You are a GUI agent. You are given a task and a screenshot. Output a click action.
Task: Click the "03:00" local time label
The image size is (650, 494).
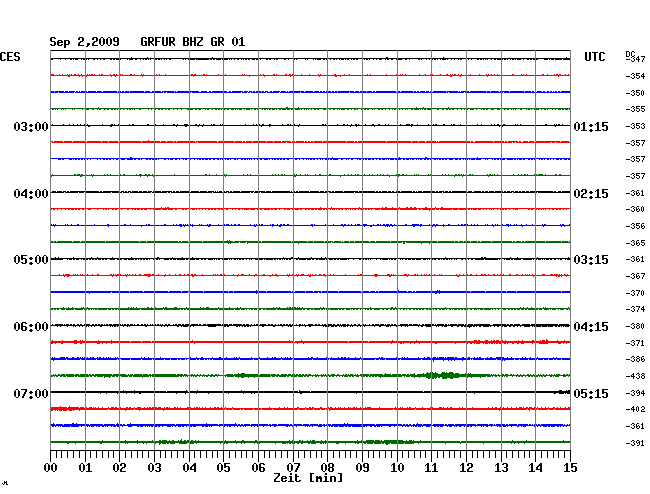(31, 126)
